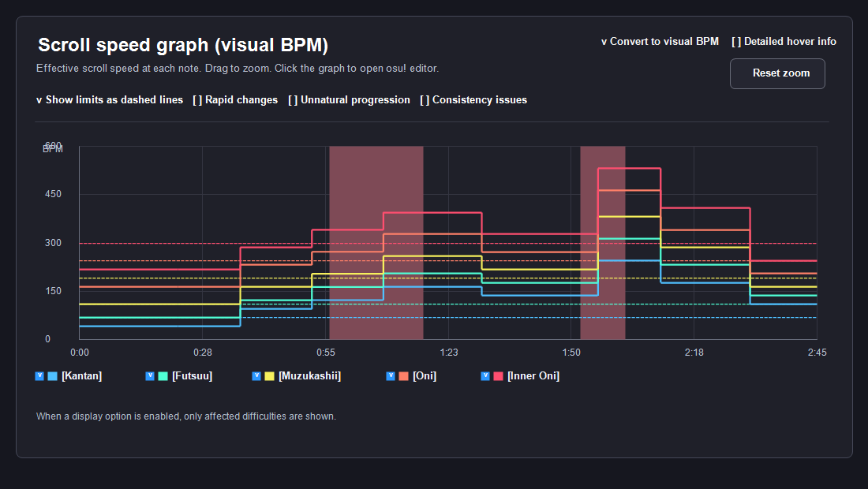Click the yellow Muzukashii color swatch

[270, 376]
